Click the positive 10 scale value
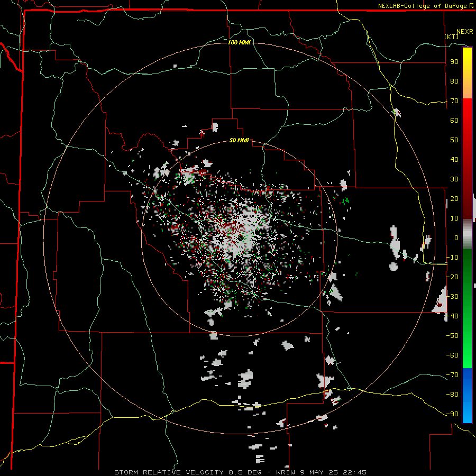476x476 pixels. pos(454,218)
